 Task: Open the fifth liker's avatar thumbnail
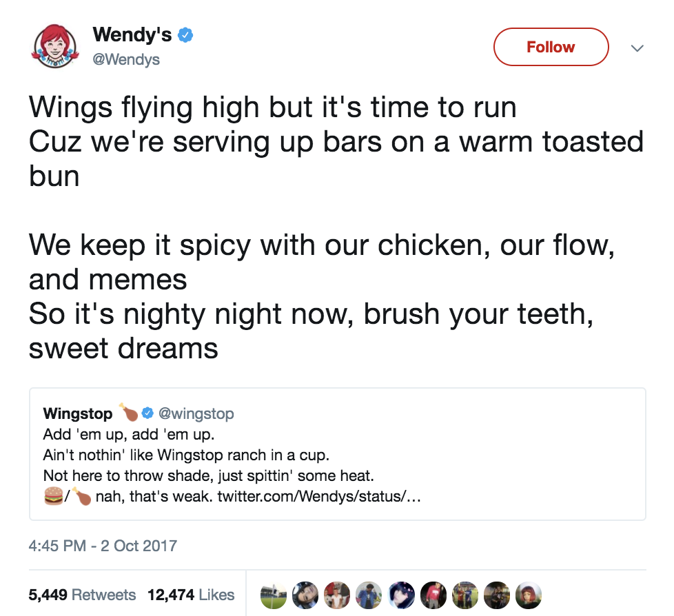click(401, 595)
